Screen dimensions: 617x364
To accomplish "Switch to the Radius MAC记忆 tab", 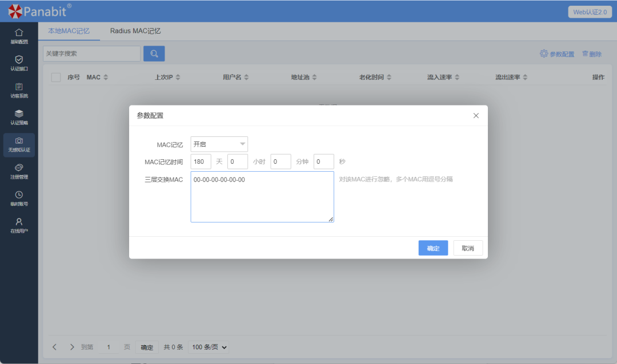I will [x=135, y=31].
